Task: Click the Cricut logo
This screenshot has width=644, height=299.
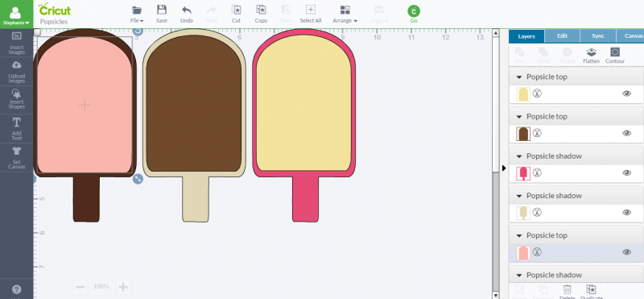Action: (x=55, y=10)
